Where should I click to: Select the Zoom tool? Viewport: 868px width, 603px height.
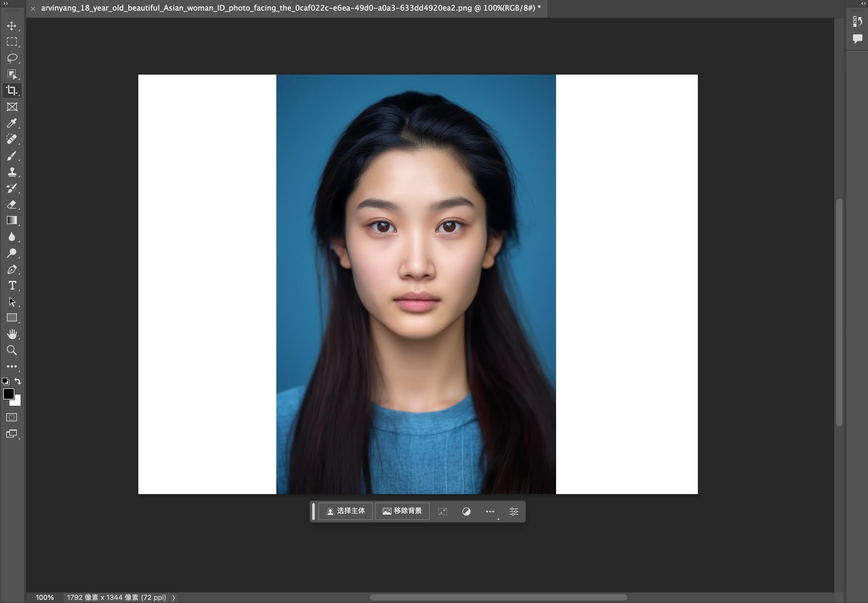pos(12,350)
